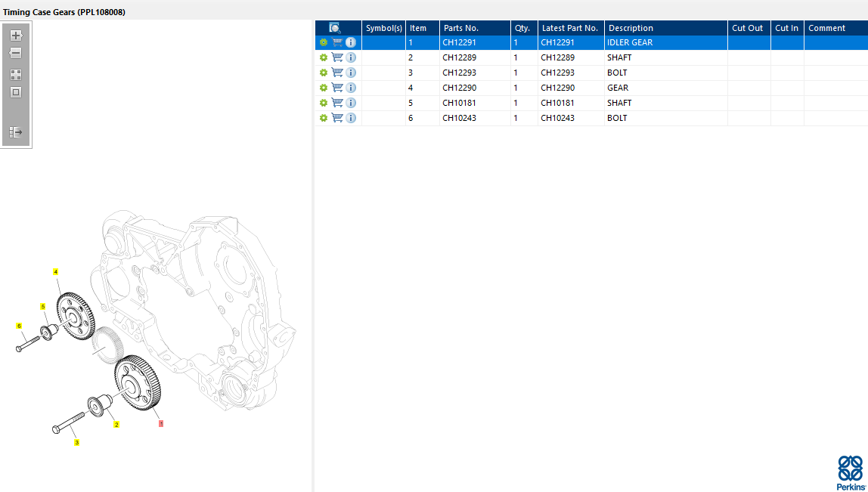The height and width of the screenshot is (492, 868).
Task: Sort by the Qty. column header
Action: click(x=524, y=28)
